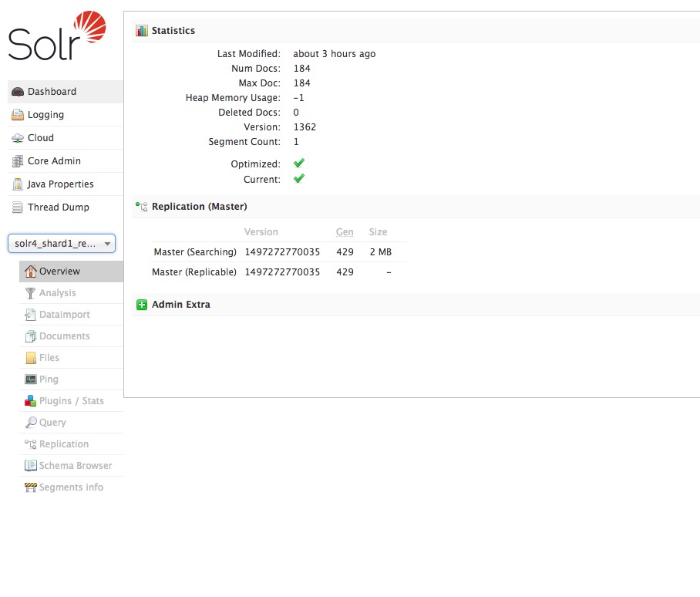The height and width of the screenshot is (597, 700).
Task: Click the Solr logo
Action: 57,35
